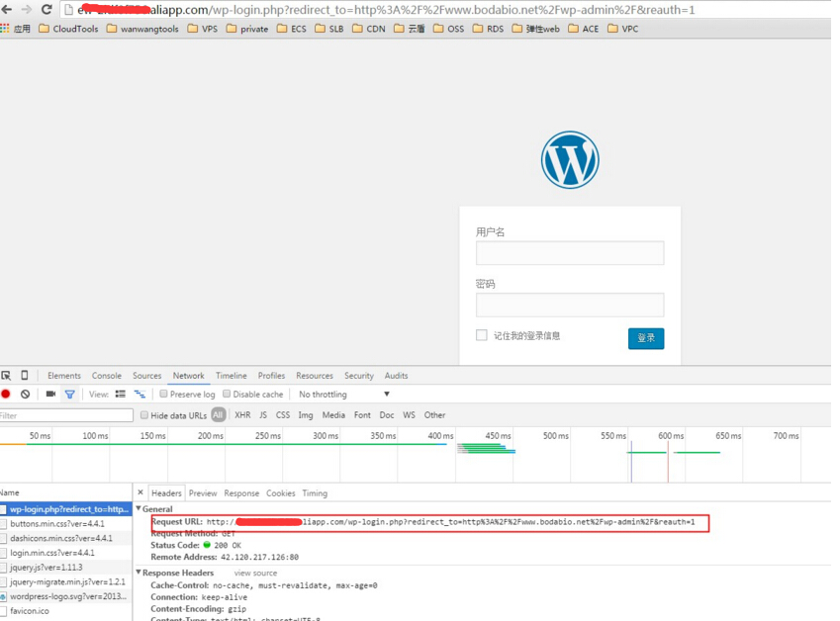Click the username input field
This screenshot has height=621, width=840.
tap(570, 253)
